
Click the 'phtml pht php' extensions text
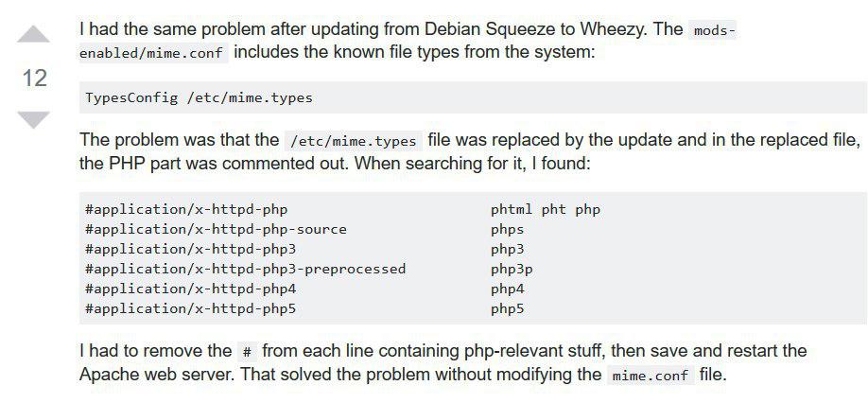[x=546, y=209]
